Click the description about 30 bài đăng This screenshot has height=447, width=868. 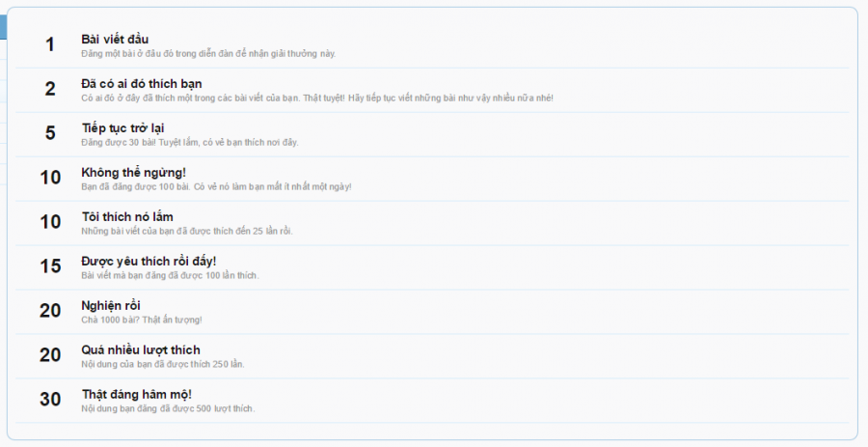tap(190, 142)
